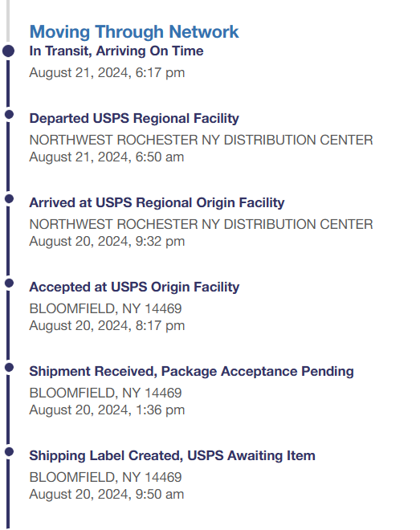The height and width of the screenshot is (530, 420).
Task: Click 'Shipping Label Created, USPS Awaiting Item' title
Action: pyautogui.click(x=173, y=455)
